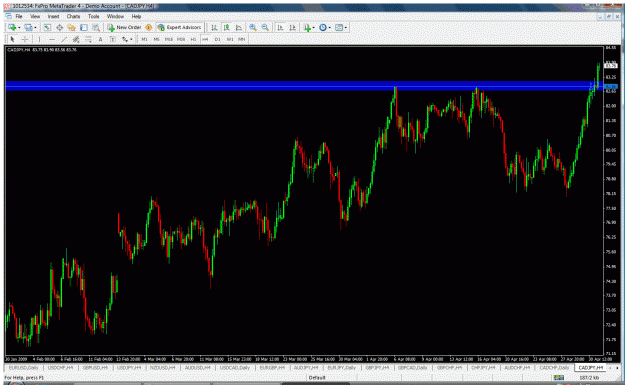Show the Data Window crosshair icon
625x385 pixels.
[59, 27]
